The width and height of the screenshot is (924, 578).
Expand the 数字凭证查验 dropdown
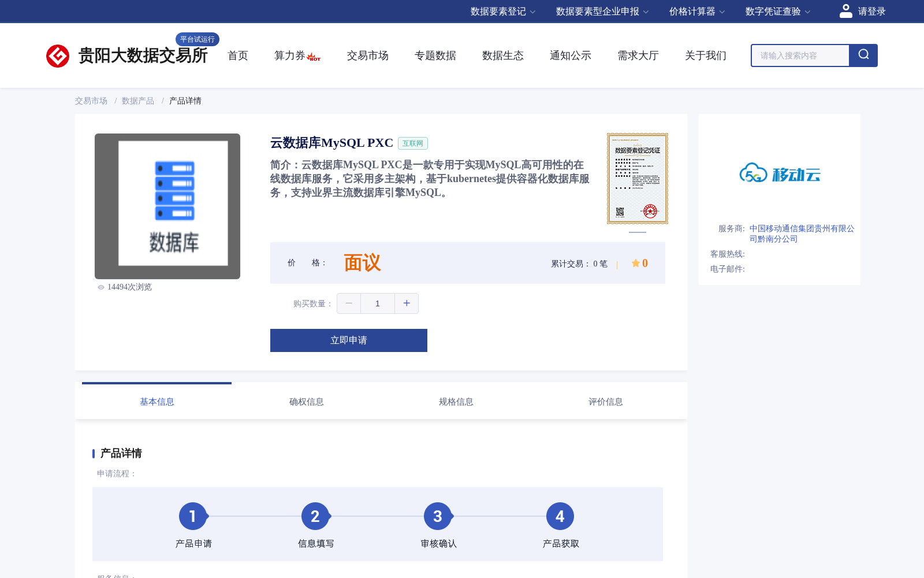coord(778,12)
